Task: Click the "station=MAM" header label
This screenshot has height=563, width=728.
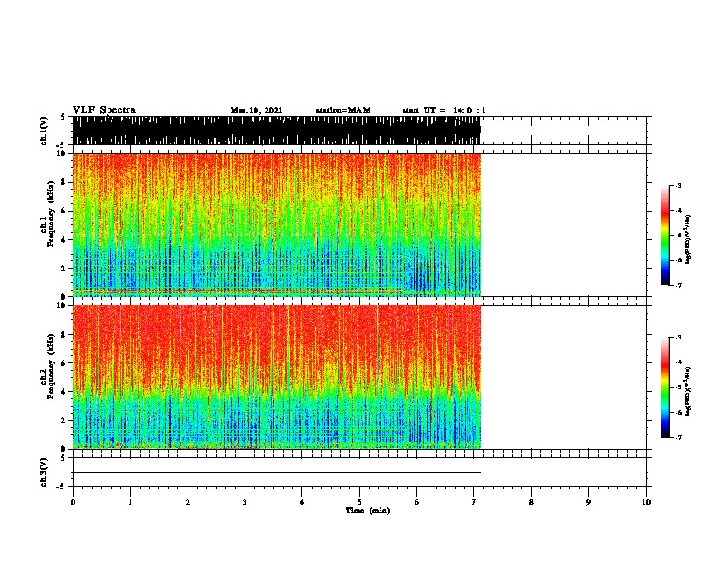Action: (343, 110)
